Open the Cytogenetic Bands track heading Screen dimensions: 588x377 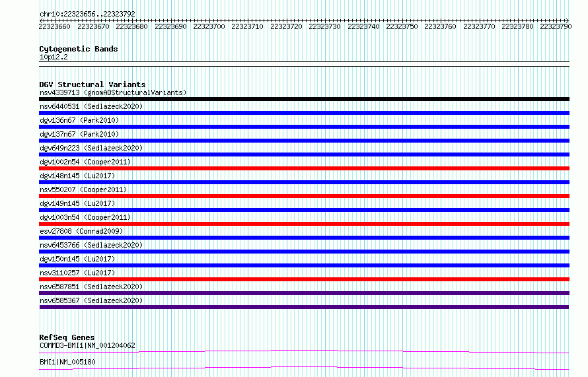(79, 49)
